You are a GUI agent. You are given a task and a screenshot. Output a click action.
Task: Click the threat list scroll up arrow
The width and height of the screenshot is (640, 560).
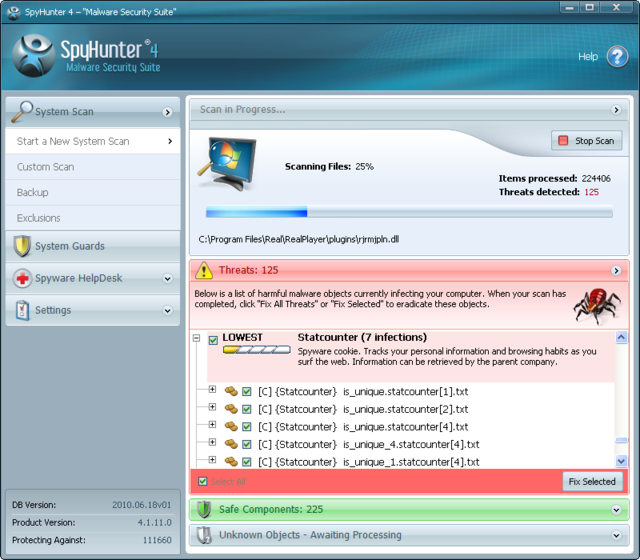(x=621, y=337)
